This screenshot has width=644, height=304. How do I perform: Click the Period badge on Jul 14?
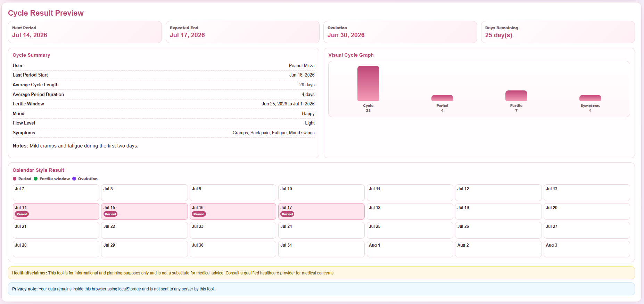22,214
